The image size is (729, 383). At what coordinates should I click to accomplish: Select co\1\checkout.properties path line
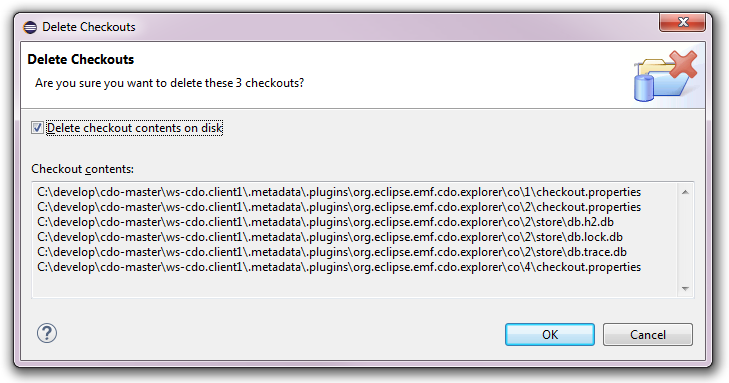coord(339,192)
